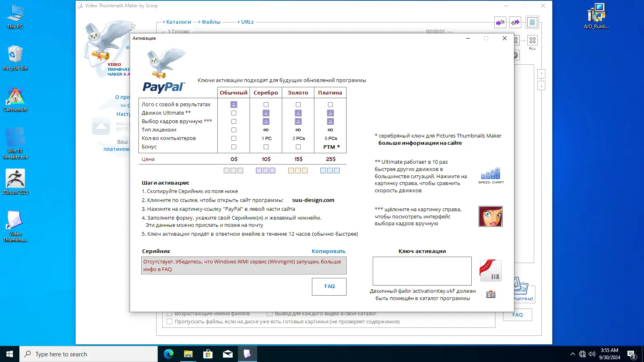Open the taskbar clock showing 3:55 AM
The image size is (644, 362).
pos(609,354)
